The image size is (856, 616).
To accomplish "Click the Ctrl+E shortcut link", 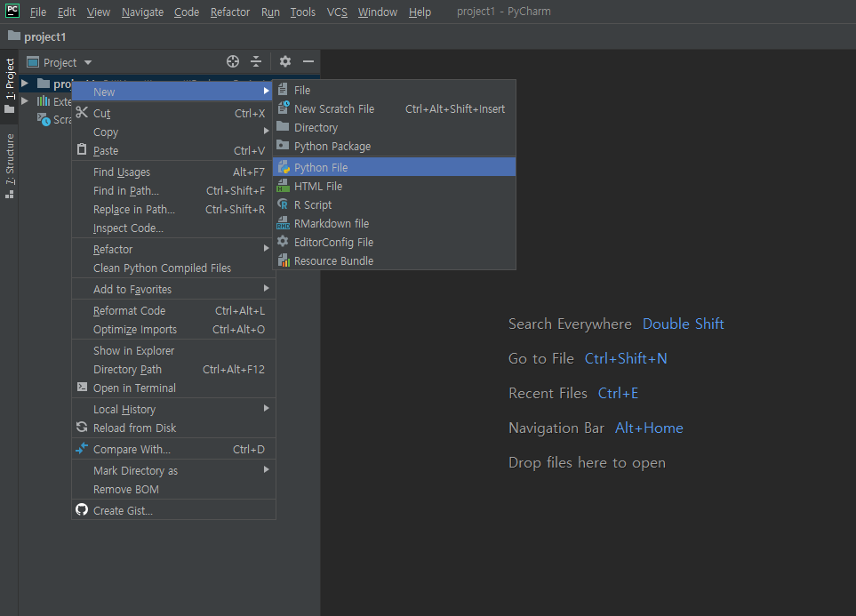I will tap(618, 393).
